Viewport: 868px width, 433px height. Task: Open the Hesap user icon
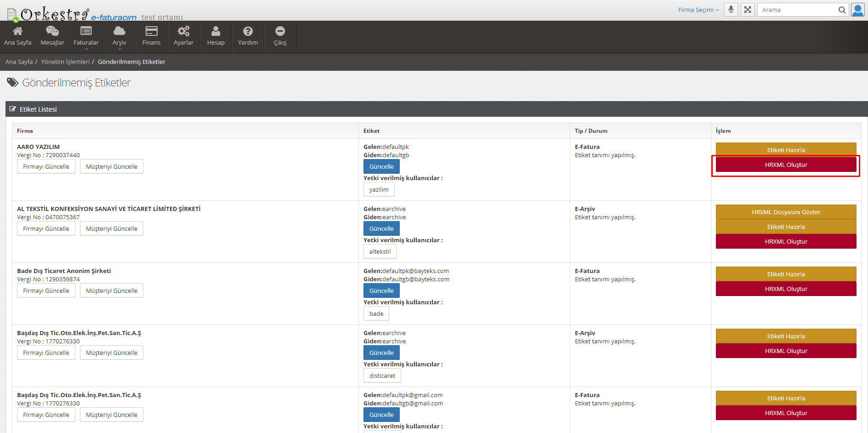point(216,31)
